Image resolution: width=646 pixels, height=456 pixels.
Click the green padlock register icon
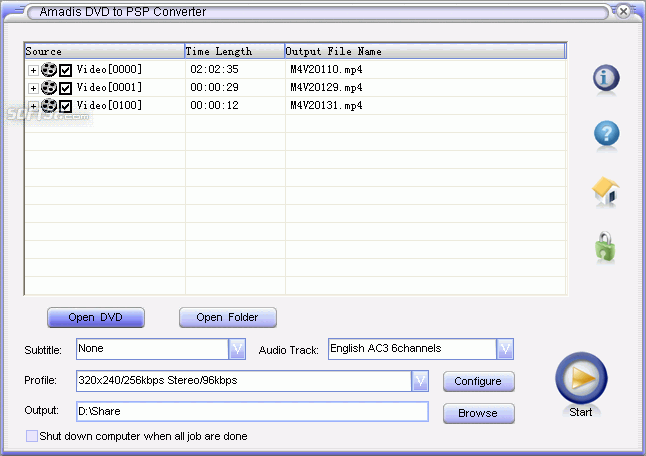coord(605,247)
